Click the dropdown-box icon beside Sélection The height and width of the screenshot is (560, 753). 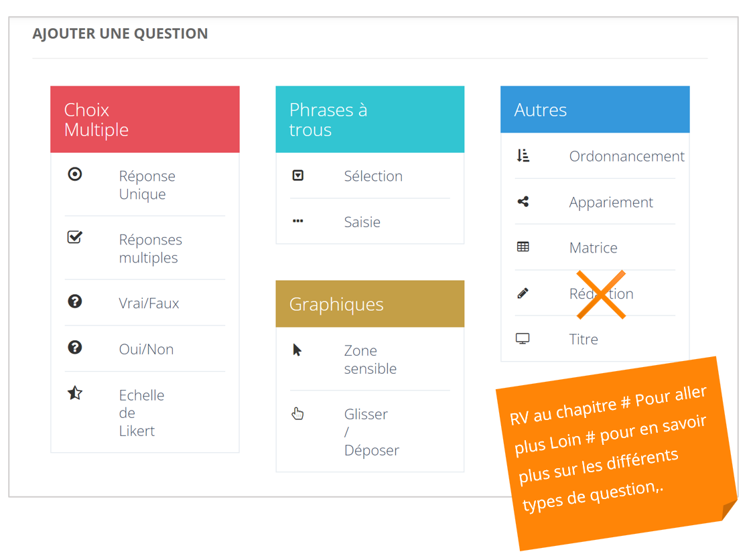click(x=298, y=176)
